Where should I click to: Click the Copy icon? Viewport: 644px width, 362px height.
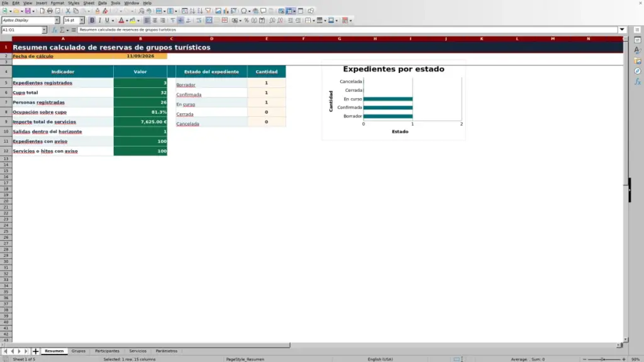click(x=76, y=11)
